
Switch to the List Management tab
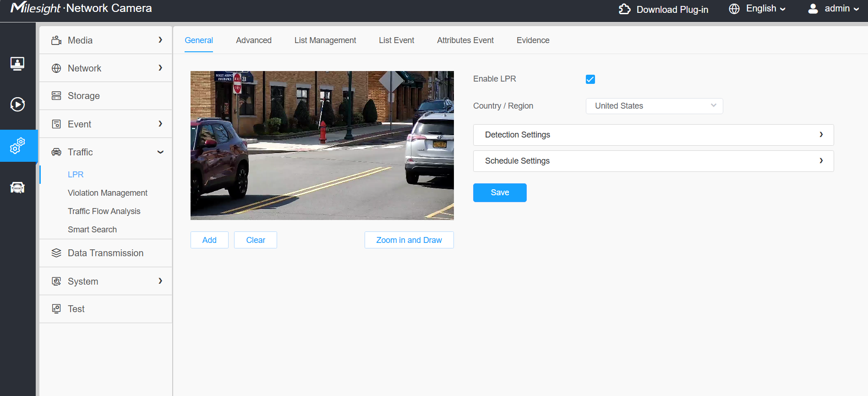pyautogui.click(x=325, y=40)
